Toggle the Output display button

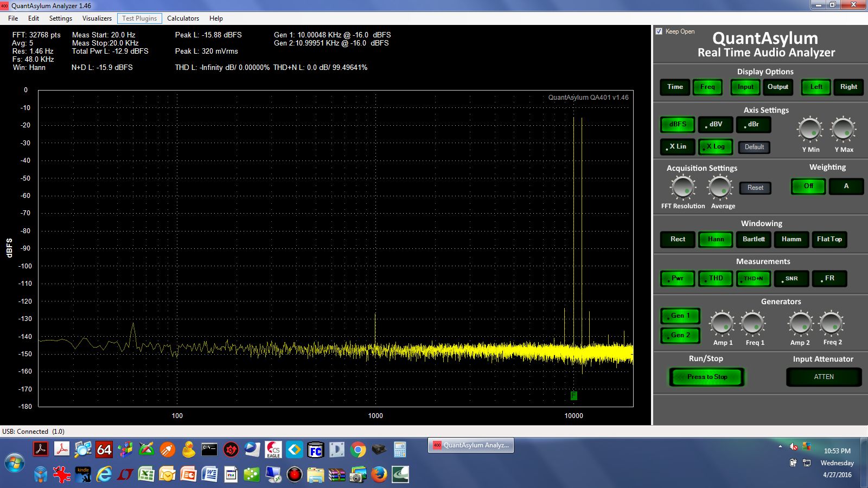(778, 87)
